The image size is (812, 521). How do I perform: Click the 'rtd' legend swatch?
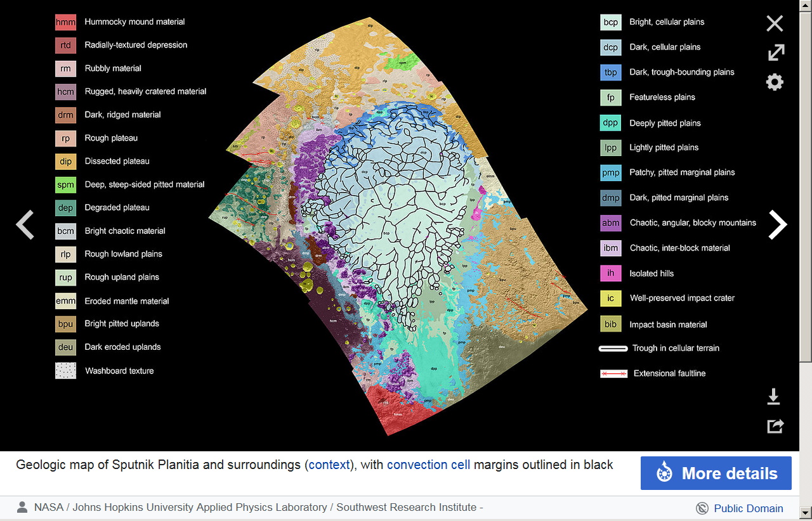pyautogui.click(x=65, y=46)
